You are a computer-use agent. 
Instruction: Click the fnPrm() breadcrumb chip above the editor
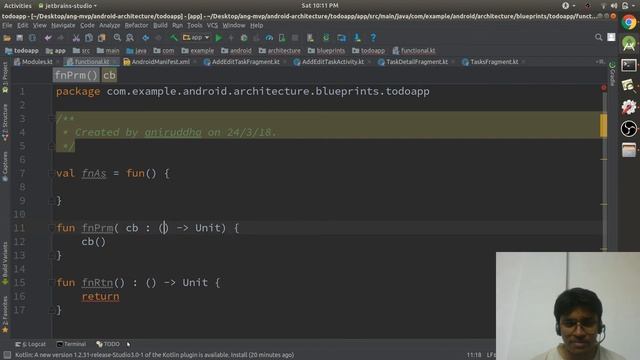point(76,76)
